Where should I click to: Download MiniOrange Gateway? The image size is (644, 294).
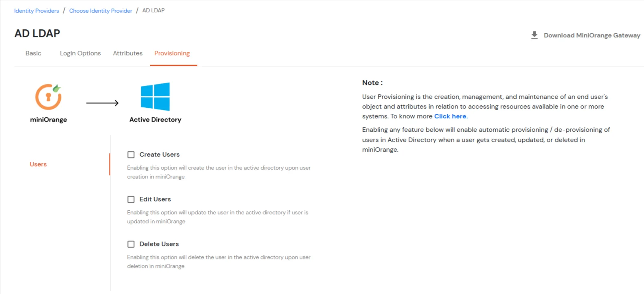click(591, 35)
